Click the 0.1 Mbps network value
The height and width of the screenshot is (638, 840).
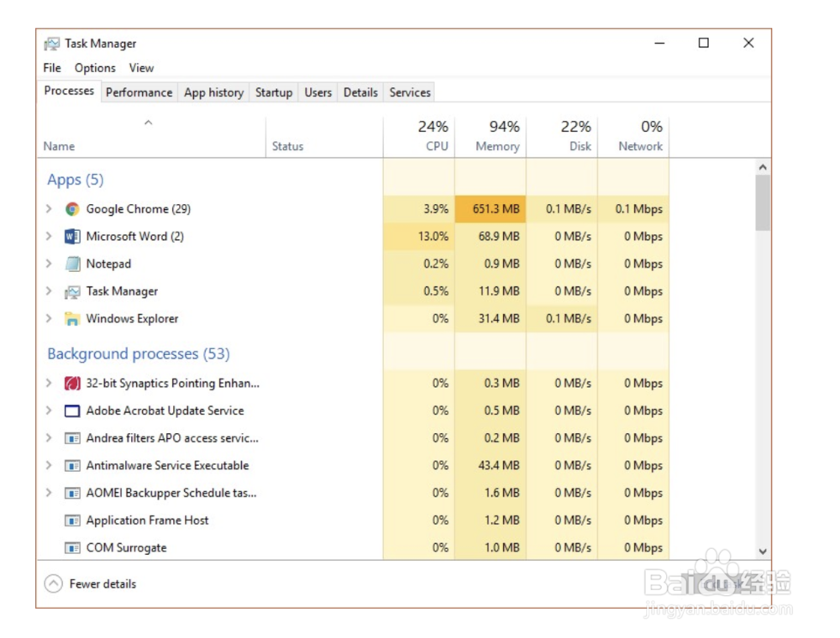pos(638,209)
